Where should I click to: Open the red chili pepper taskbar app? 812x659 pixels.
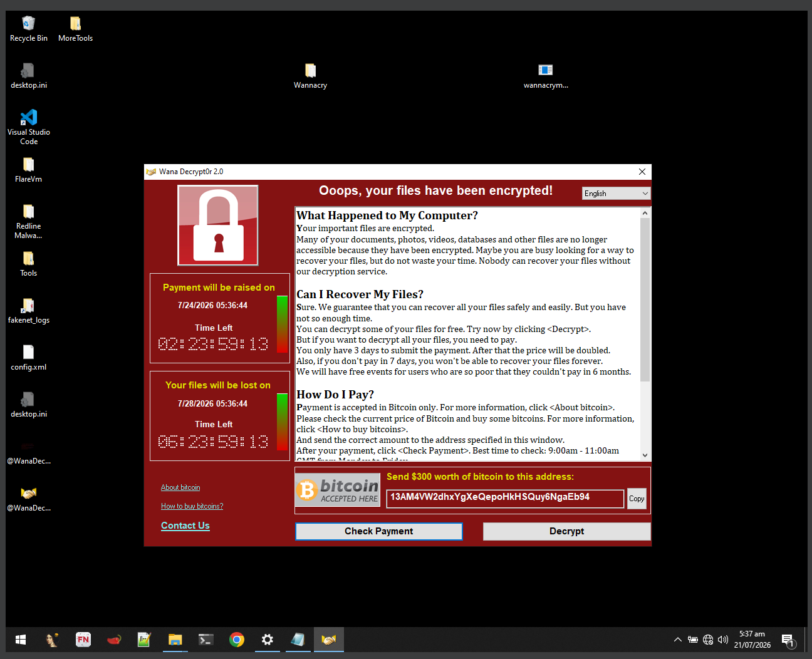click(x=114, y=640)
